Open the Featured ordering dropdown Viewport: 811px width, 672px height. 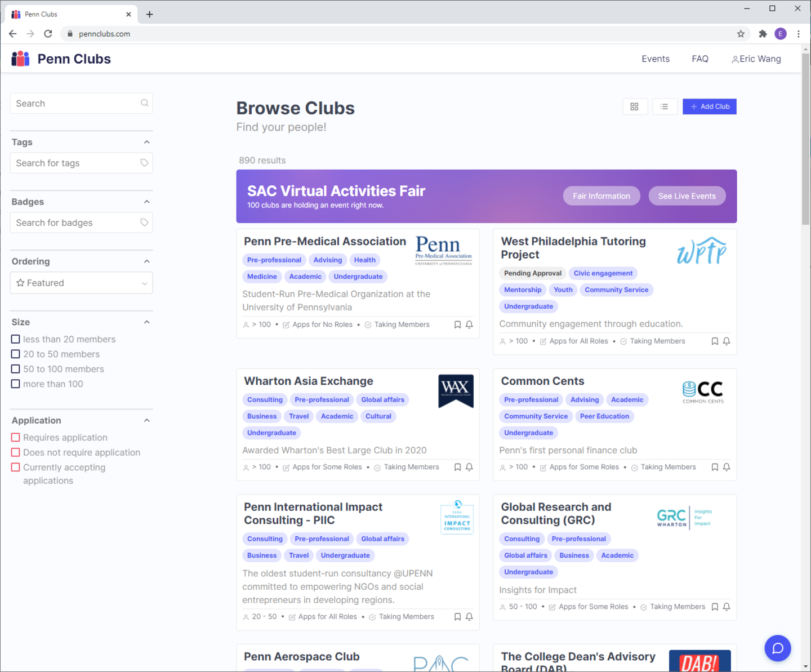(81, 283)
